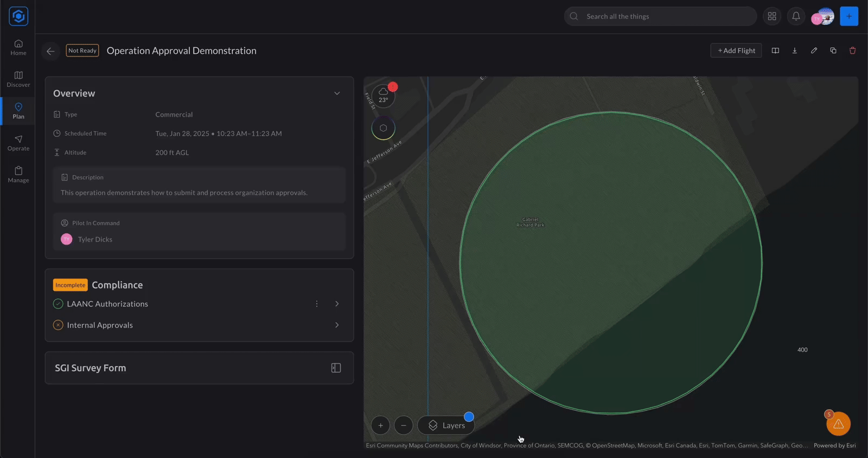868x458 pixels.
Task: Click the blue plus create button
Action: click(x=849, y=16)
